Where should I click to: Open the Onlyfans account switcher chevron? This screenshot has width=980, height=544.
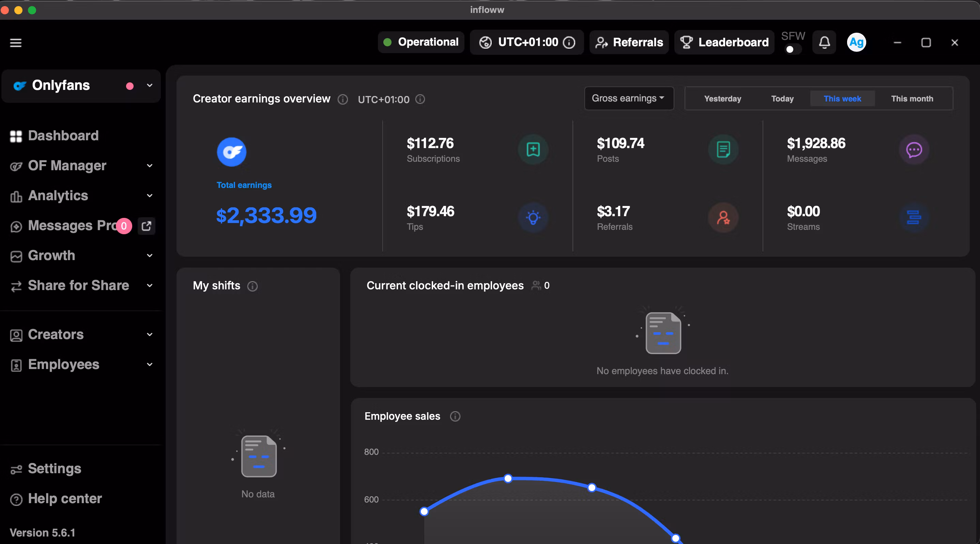click(149, 86)
